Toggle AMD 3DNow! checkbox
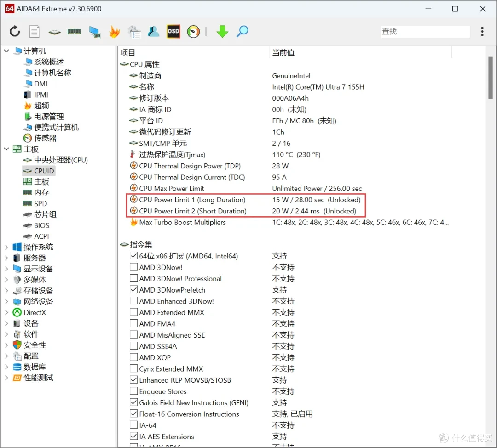The width and height of the screenshot is (497, 448). click(133, 267)
